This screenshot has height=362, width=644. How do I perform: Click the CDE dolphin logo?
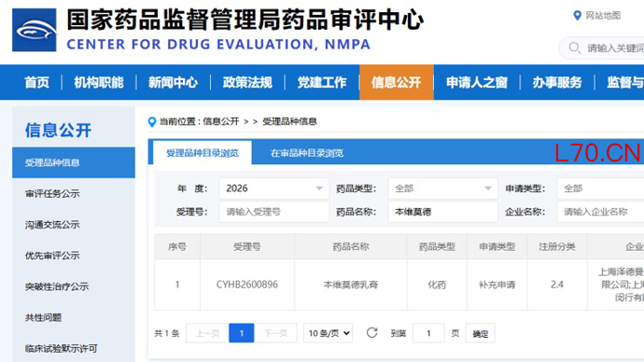click(35, 30)
